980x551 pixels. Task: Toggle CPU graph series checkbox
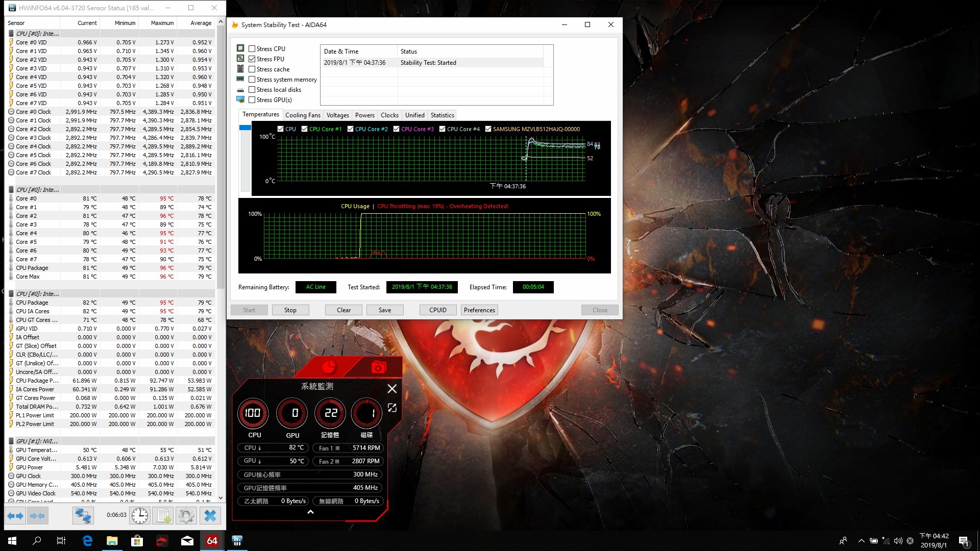tap(280, 129)
